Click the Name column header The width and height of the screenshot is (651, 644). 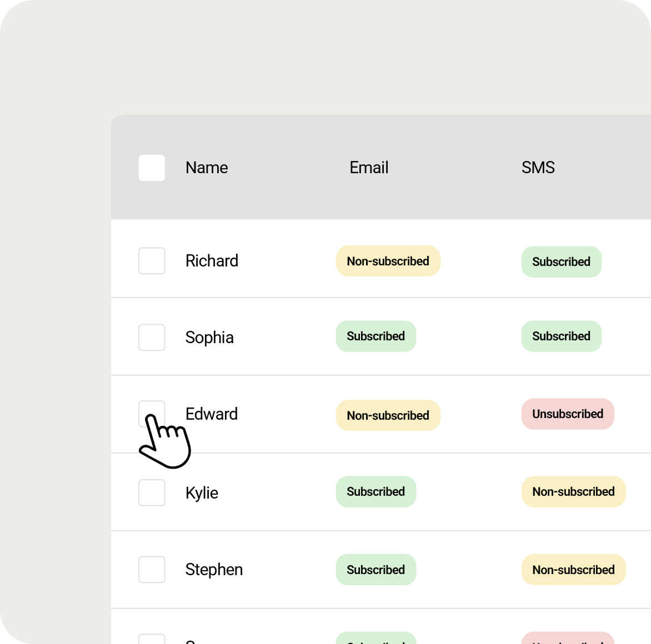207,168
